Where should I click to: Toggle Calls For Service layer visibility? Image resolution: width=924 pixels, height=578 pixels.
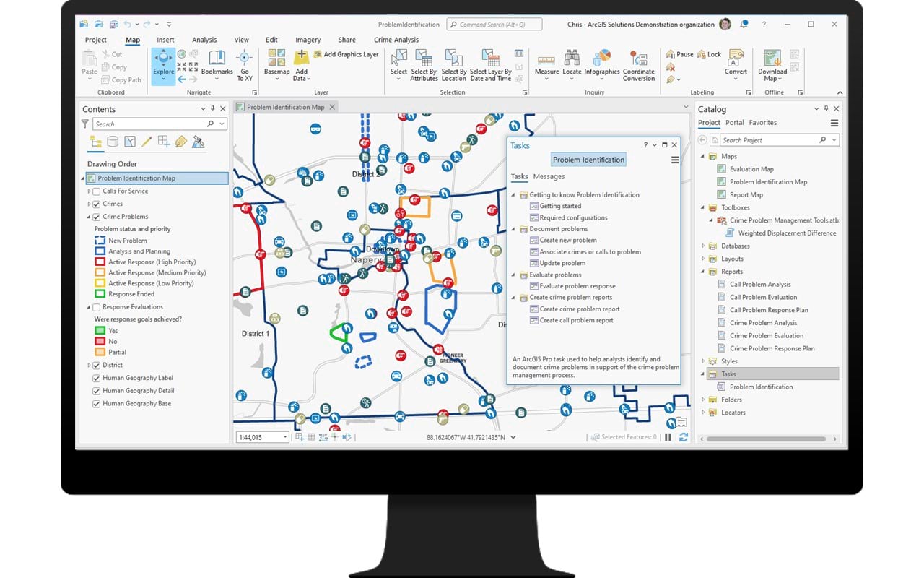[x=97, y=191]
